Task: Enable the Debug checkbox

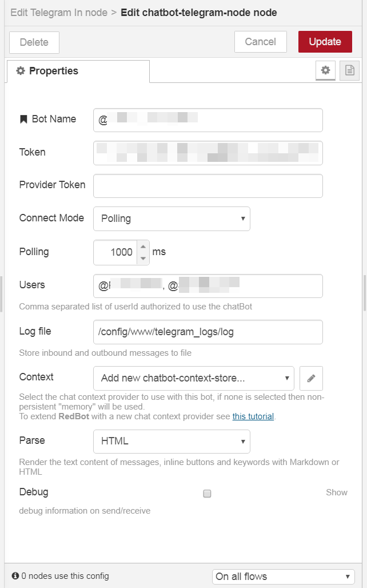Action: pos(207,494)
